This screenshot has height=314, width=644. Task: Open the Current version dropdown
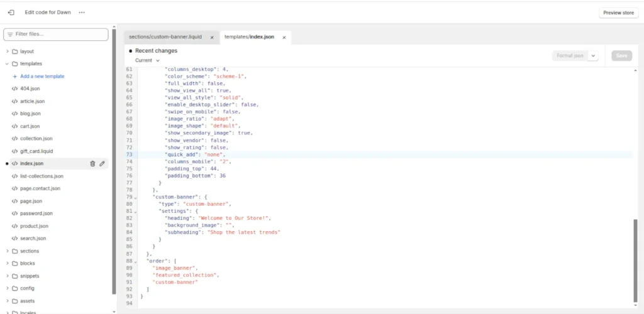pyautogui.click(x=147, y=60)
